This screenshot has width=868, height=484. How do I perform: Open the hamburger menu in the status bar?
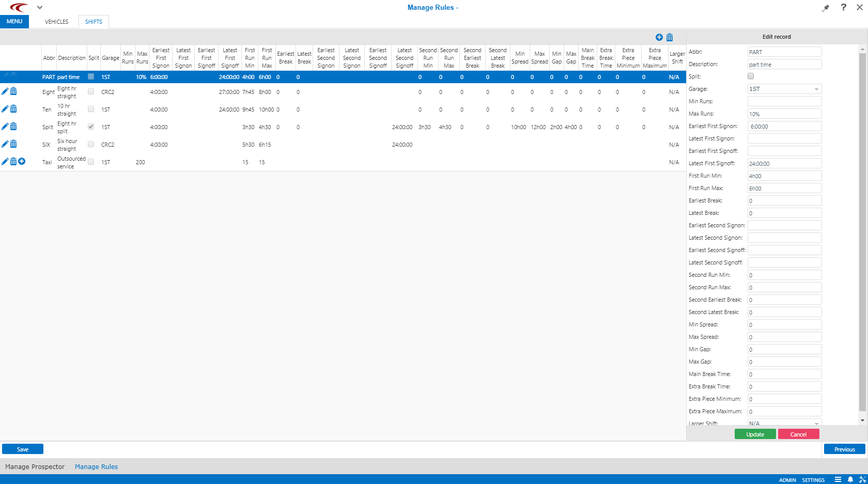tap(838, 479)
